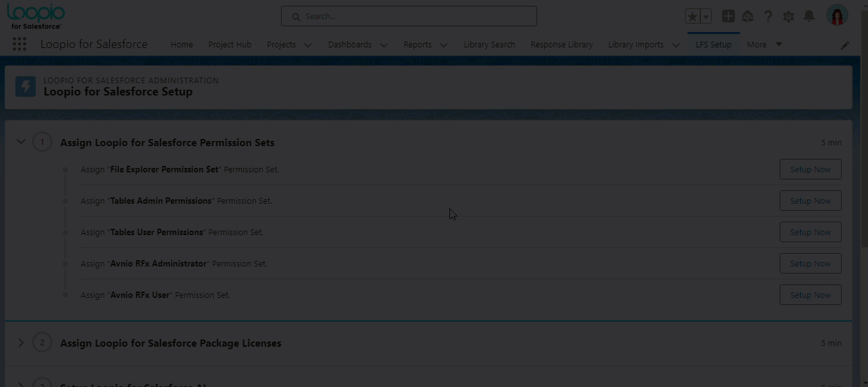
Task: Open the Library Imports tab
Action: (x=636, y=45)
